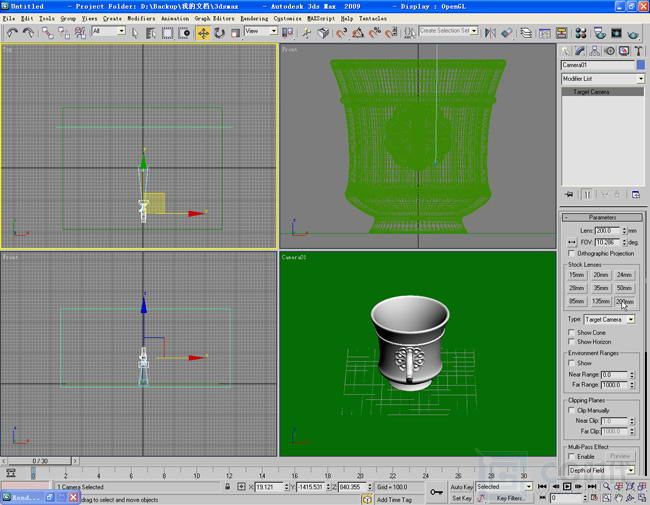Pick the Rectangular Selection Region tool
This screenshot has height=505, width=650.
(167, 33)
